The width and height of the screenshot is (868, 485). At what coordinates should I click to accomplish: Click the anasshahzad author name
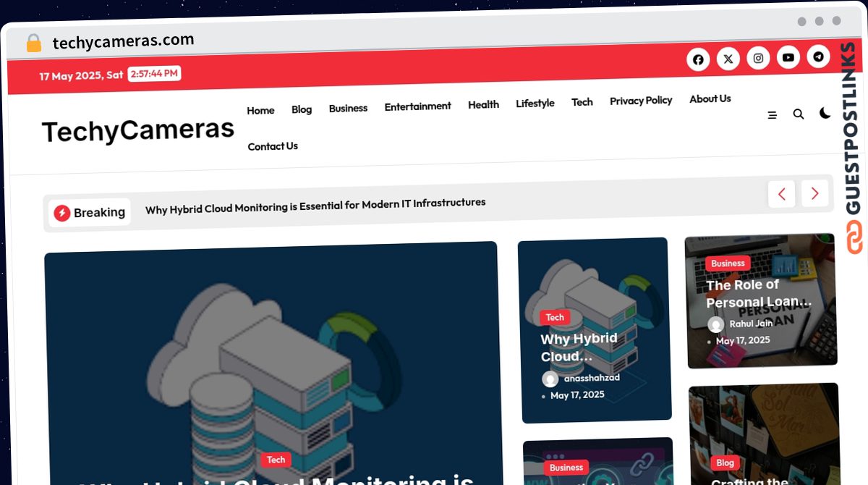point(591,377)
